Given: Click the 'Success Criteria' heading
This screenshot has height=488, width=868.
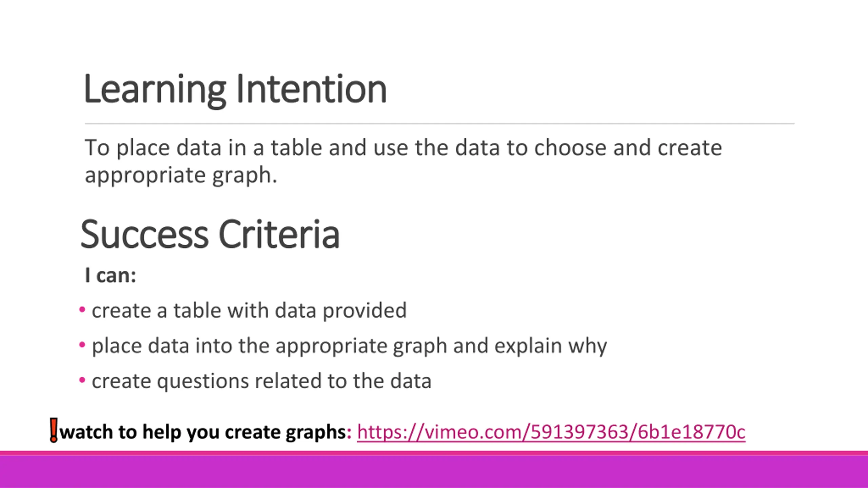Looking at the screenshot, I should (x=210, y=234).
